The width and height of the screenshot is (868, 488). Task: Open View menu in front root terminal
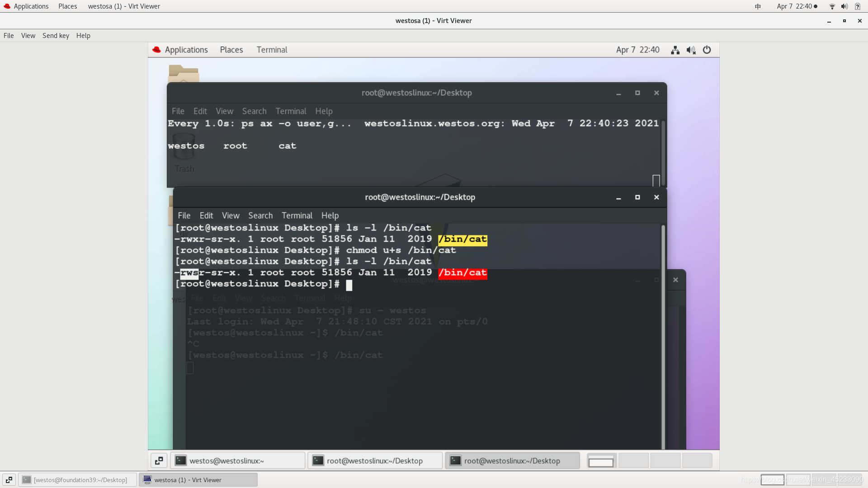tap(231, 216)
